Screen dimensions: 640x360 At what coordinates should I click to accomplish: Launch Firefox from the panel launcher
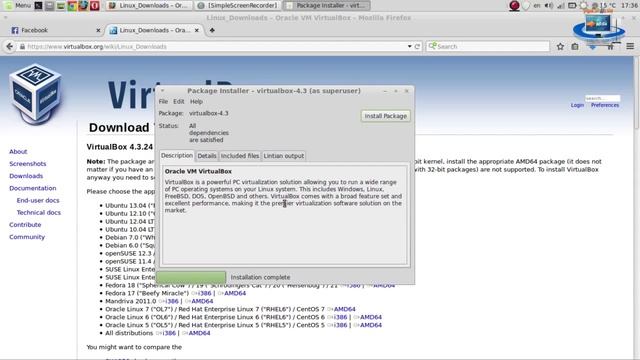(83, 6)
